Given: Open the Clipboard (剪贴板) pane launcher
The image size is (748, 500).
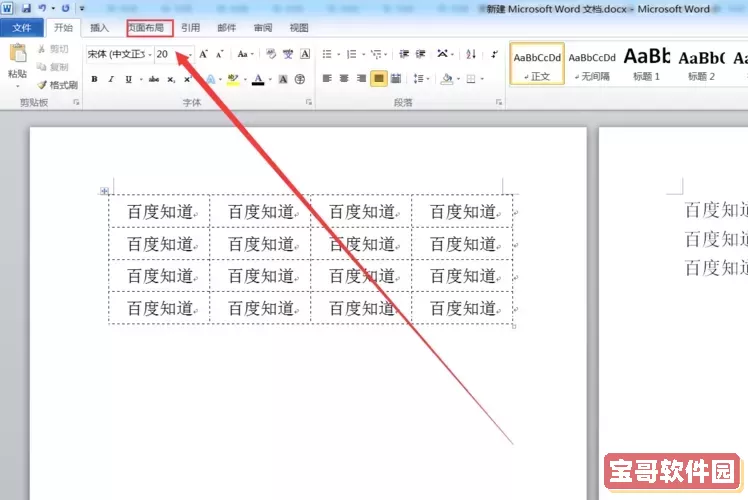Looking at the screenshot, I should tap(76, 102).
